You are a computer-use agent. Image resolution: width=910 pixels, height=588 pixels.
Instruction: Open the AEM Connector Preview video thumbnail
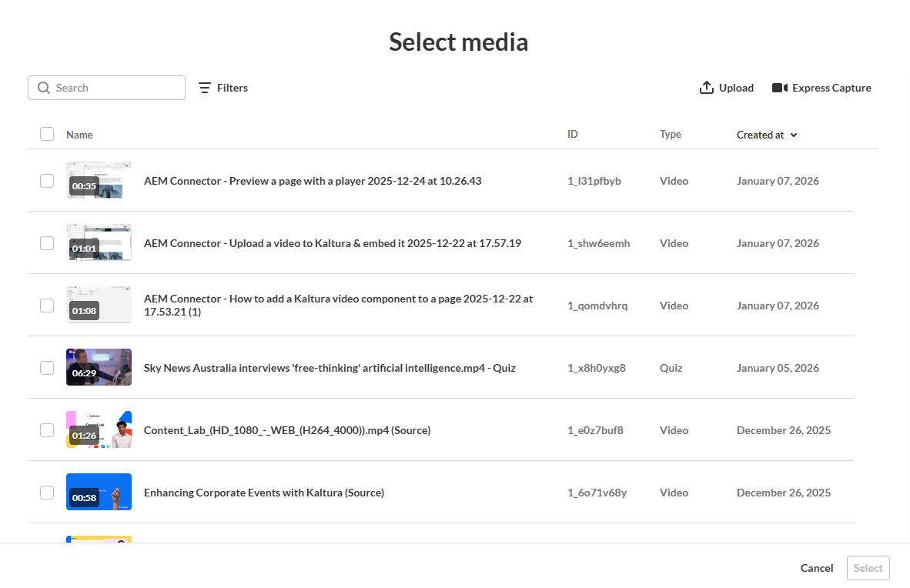[99, 181]
